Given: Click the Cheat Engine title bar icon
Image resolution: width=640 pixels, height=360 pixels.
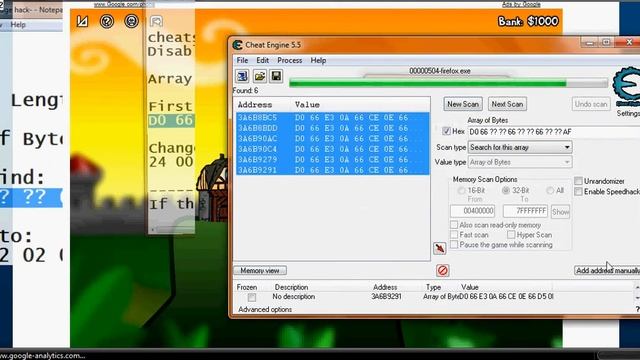Looking at the screenshot, I should click(x=238, y=45).
